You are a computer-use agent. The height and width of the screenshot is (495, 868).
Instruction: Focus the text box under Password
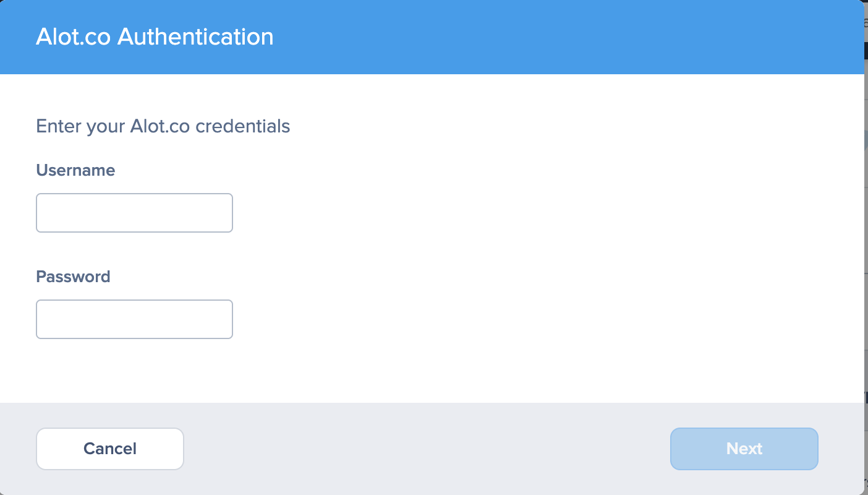tap(134, 319)
